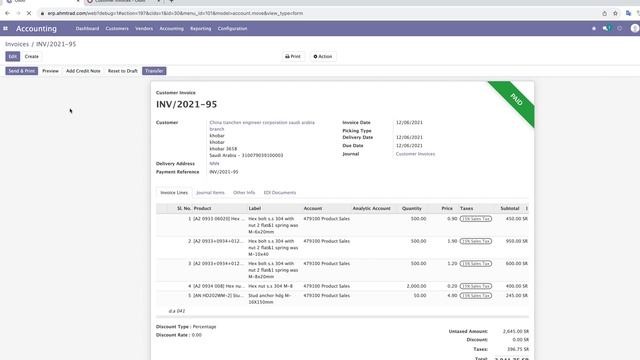The width and height of the screenshot is (640, 360).
Task: Click the Discount Type Percentage value
Action: coord(204,327)
